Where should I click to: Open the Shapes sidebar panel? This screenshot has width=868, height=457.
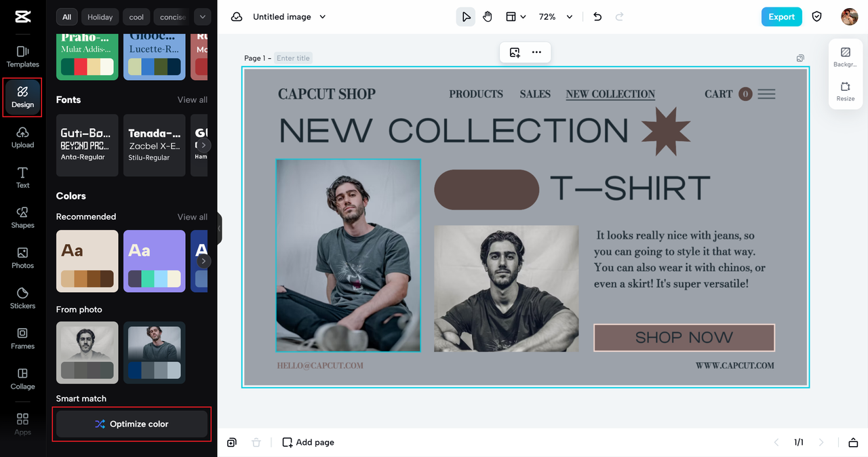coord(22,218)
